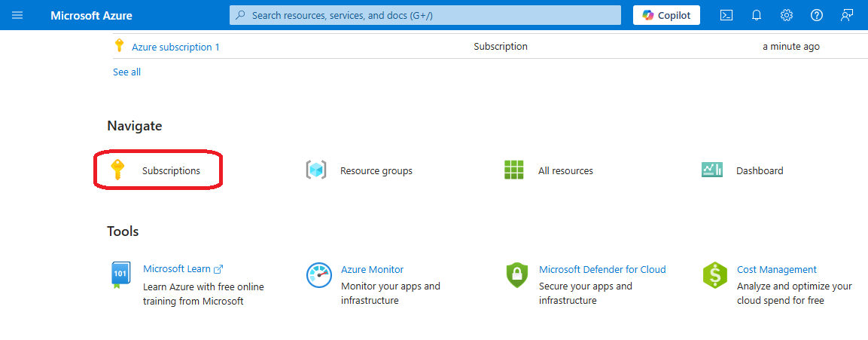Screen dimensions: 868x340
Task: Open the settings gear
Action: [x=787, y=15]
